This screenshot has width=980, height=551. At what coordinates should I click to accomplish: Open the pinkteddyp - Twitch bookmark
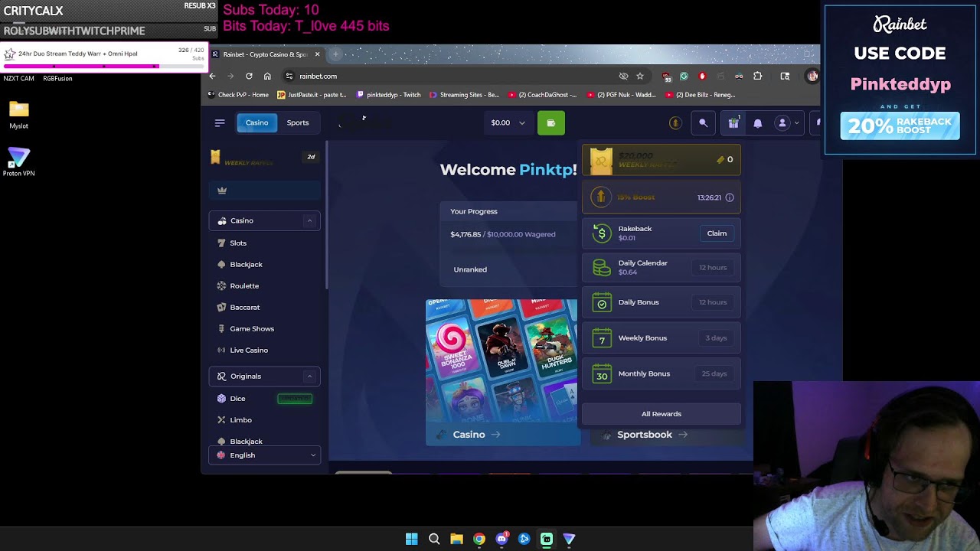(389, 95)
